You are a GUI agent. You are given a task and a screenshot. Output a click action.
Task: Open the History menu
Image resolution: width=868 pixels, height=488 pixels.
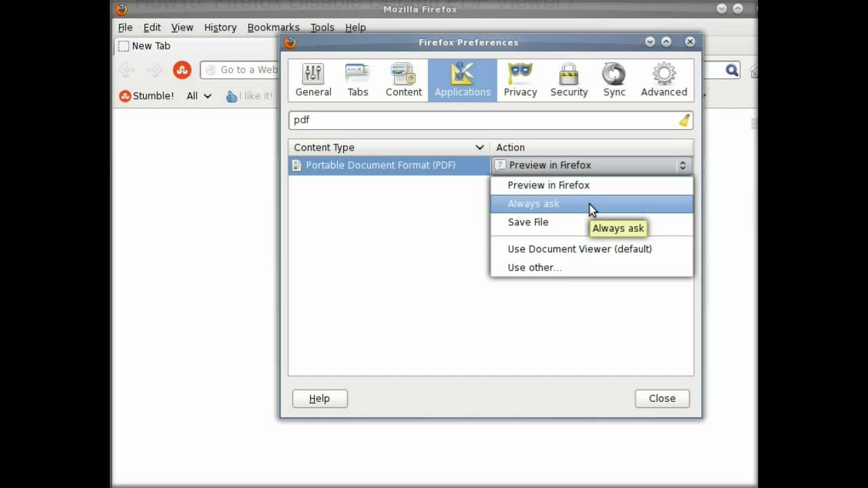[220, 28]
